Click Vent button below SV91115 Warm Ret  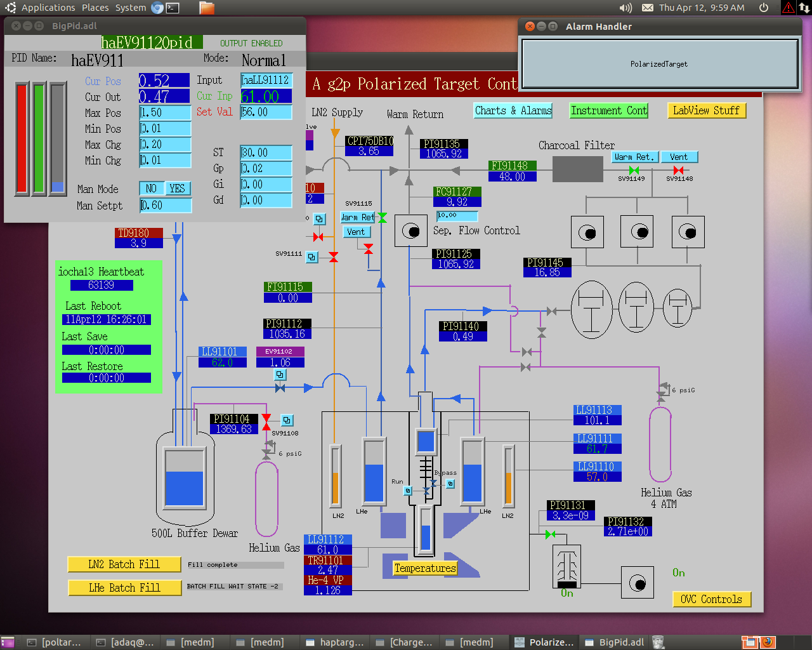pos(356,232)
